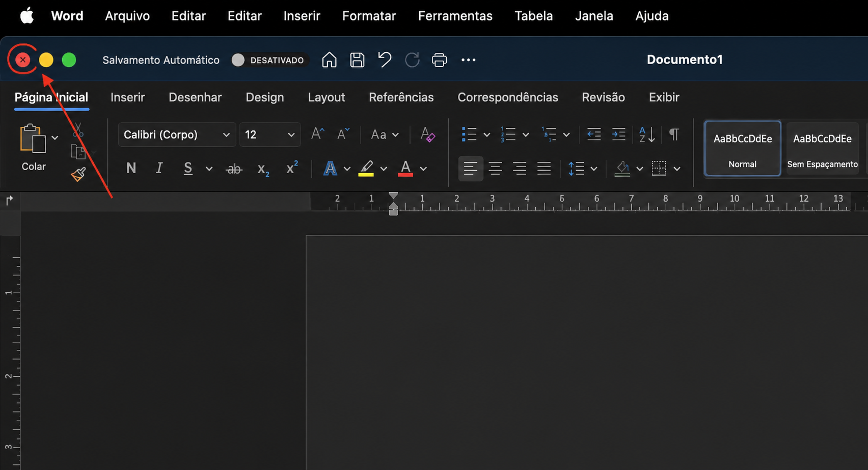Save the document with floppy disk icon

tap(357, 60)
